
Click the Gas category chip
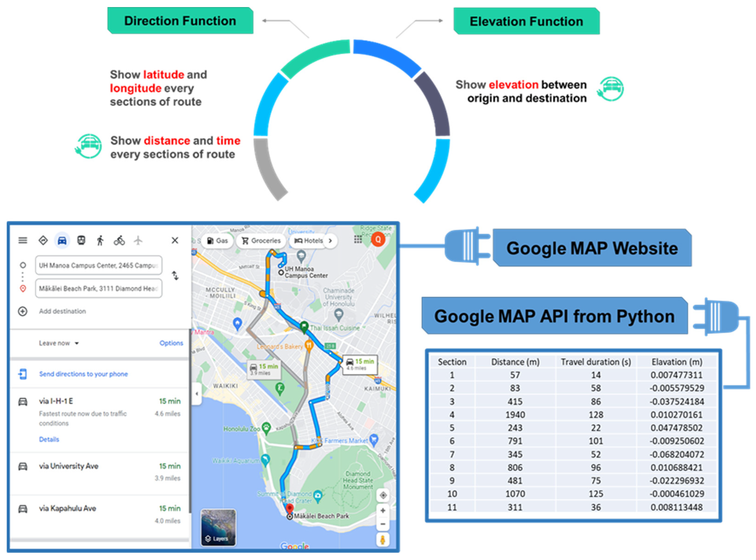[x=217, y=241]
